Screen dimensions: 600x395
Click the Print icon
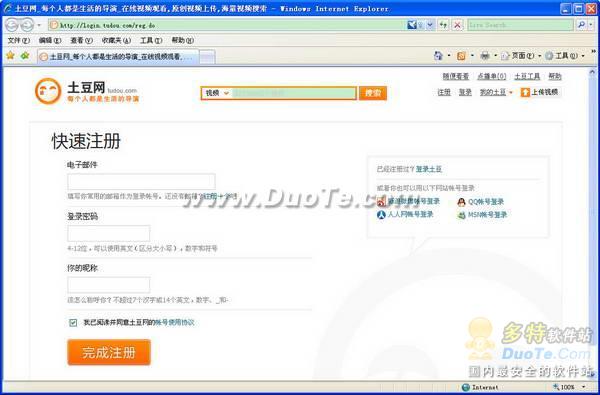click(x=485, y=56)
